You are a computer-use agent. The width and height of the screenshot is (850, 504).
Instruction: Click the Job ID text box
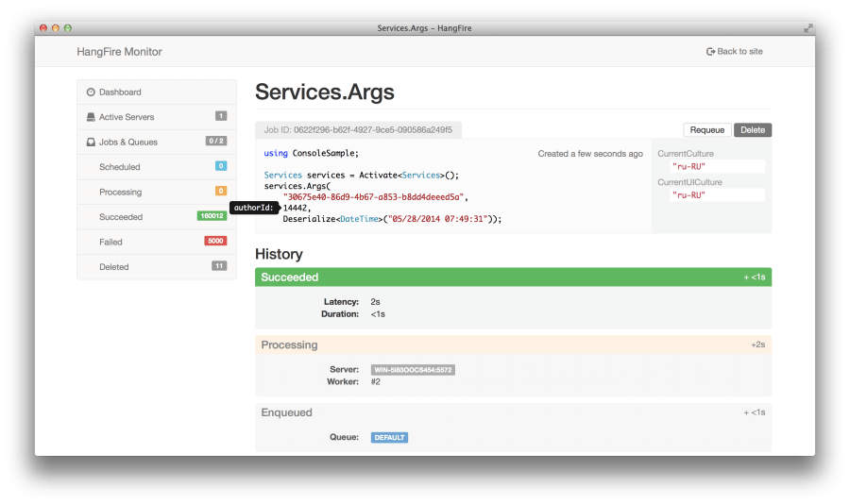(x=358, y=130)
